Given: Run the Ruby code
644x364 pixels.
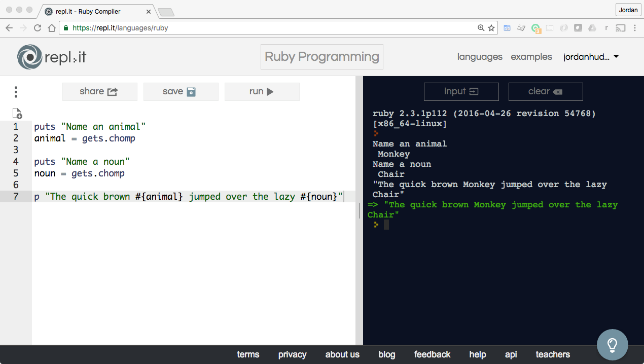Looking at the screenshot, I should click(x=262, y=92).
